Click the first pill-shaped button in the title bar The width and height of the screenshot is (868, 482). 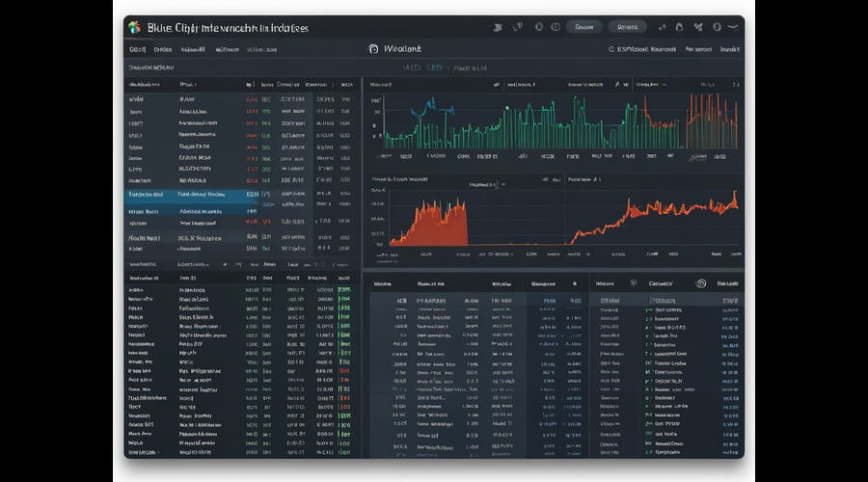coord(584,27)
